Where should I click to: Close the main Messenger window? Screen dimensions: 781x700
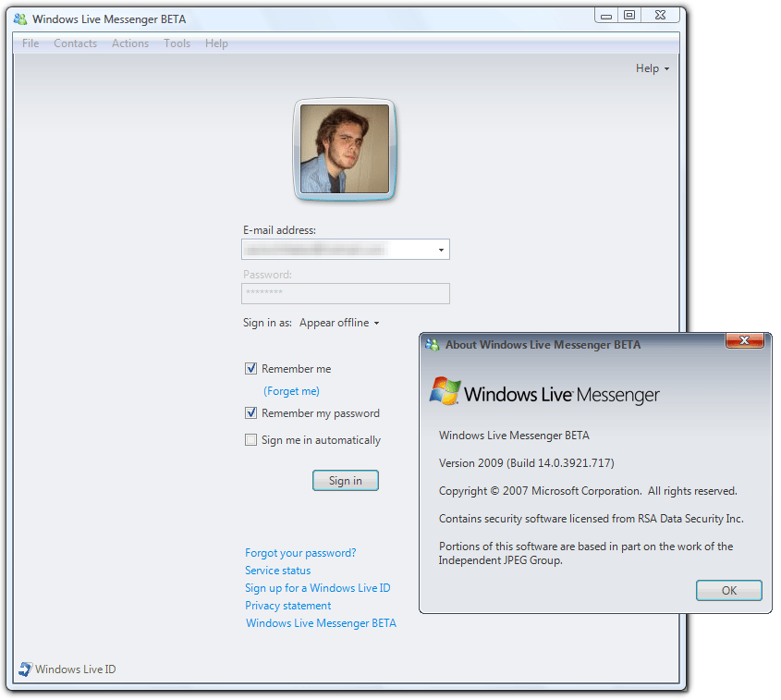[661, 16]
